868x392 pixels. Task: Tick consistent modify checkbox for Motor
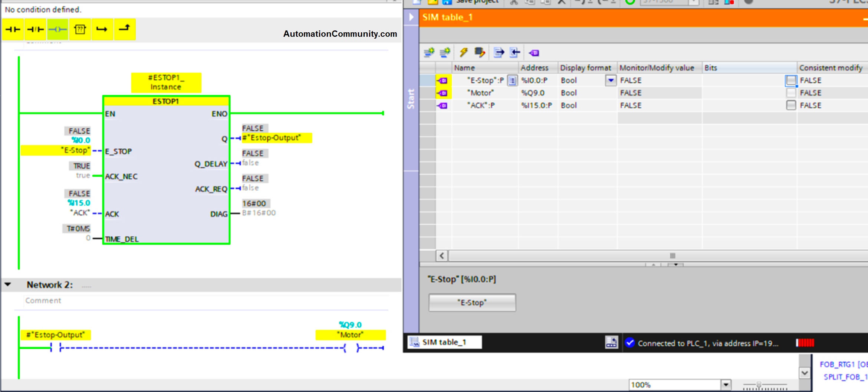[791, 93]
